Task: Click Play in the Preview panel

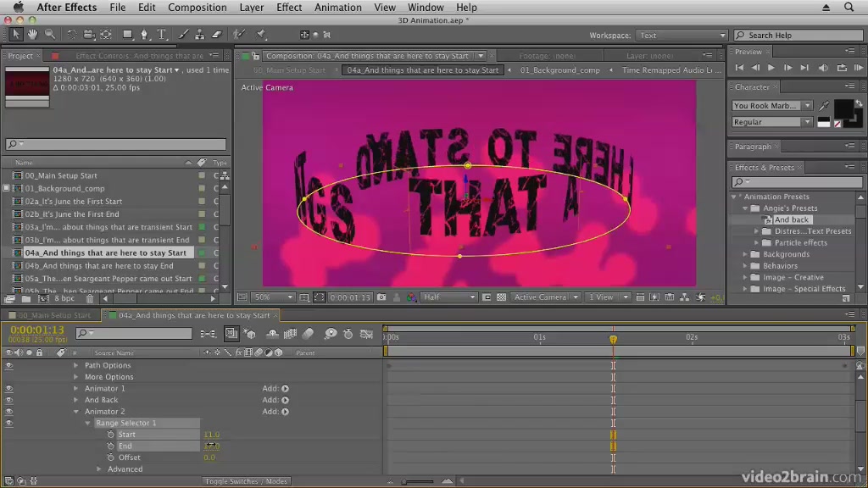Action: coord(771,68)
